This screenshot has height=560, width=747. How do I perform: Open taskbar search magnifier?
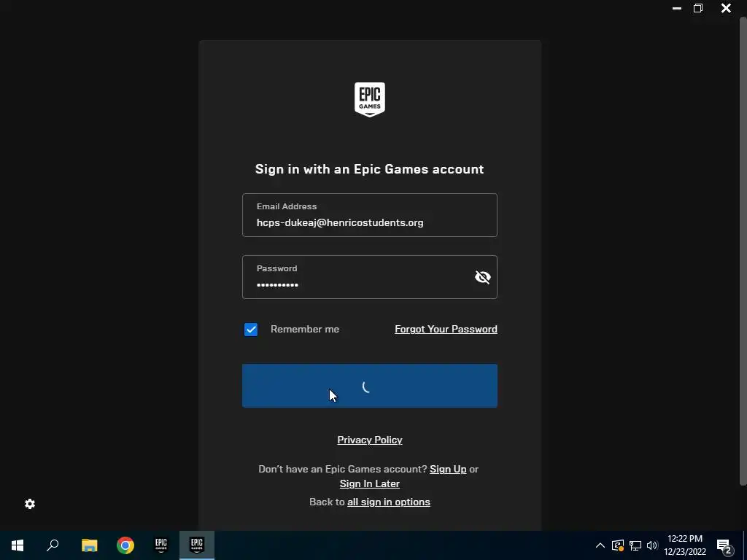(x=53, y=545)
